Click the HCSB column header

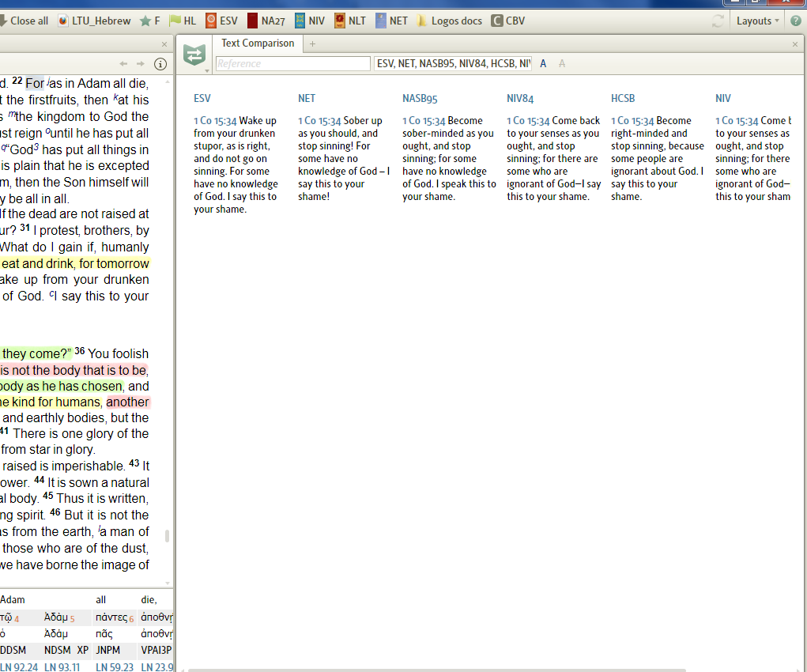click(623, 98)
